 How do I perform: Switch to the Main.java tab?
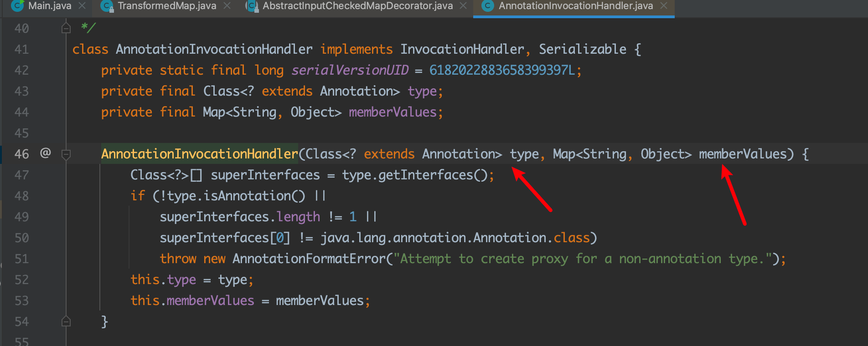(49, 6)
